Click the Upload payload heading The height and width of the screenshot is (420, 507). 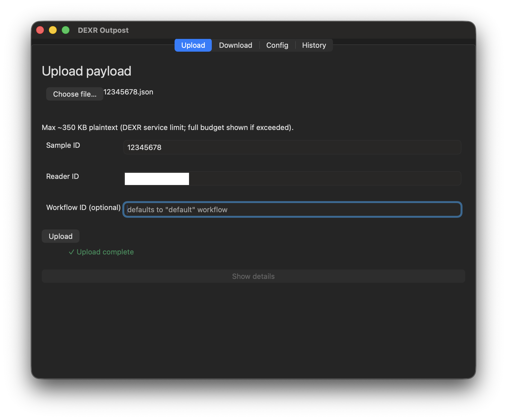[x=86, y=71]
